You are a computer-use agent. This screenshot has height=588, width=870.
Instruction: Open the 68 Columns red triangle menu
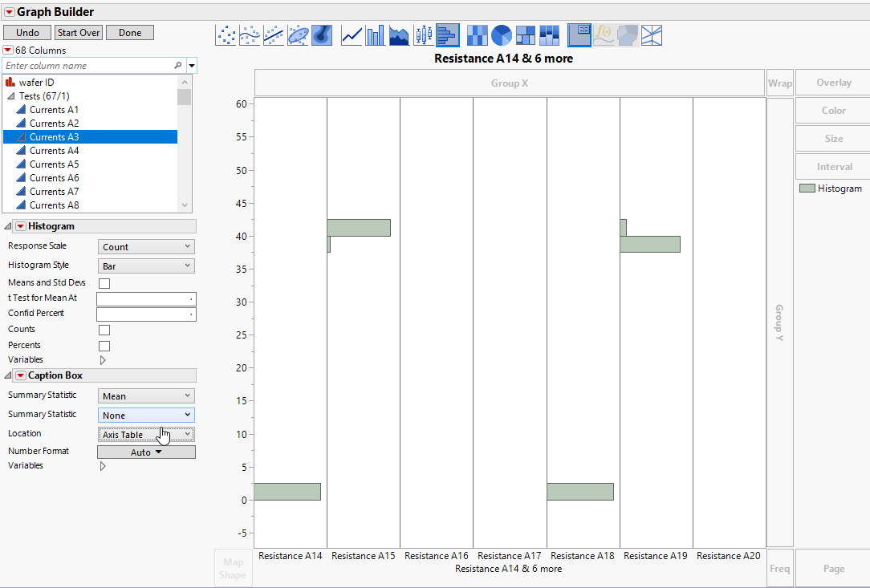click(10, 49)
